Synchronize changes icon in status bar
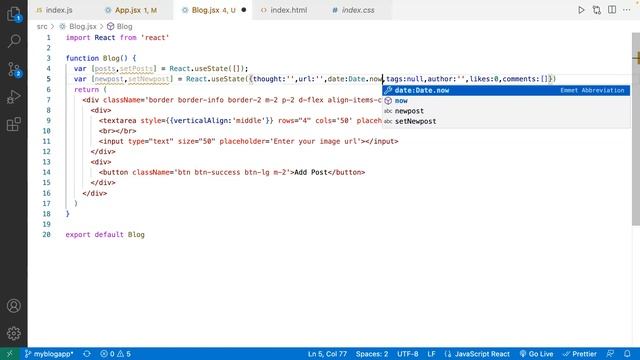This screenshot has width=640, height=360. click(x=87, y=354)
